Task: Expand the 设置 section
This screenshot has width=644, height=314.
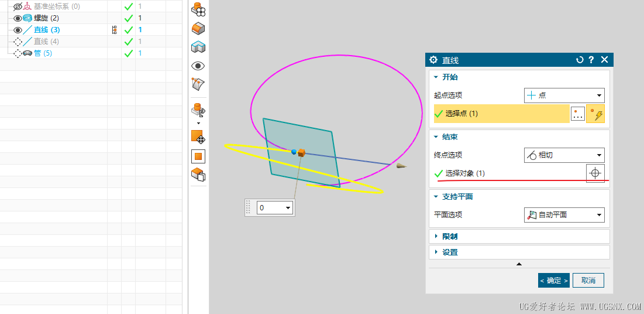Action: 436,252
